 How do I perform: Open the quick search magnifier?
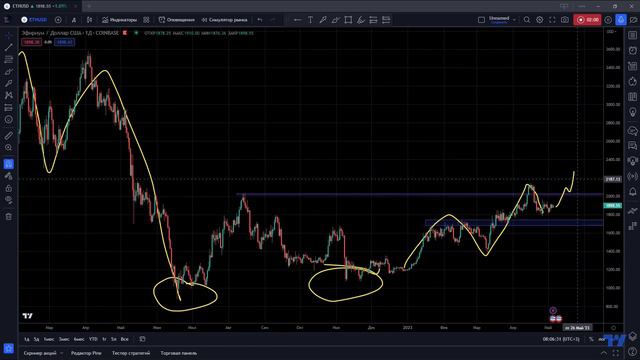click(x=527, y=20)
